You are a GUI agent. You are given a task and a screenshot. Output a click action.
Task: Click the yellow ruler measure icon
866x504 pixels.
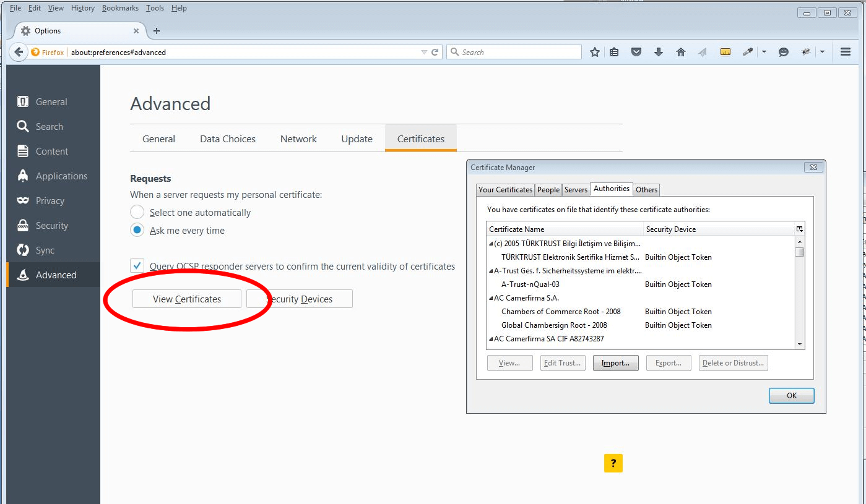725,52
